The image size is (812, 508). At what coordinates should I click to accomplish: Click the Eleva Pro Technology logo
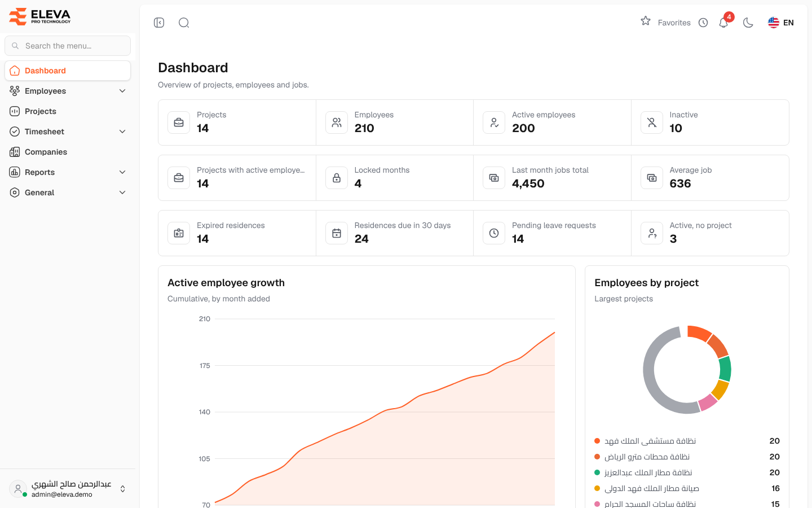point(40,16)
